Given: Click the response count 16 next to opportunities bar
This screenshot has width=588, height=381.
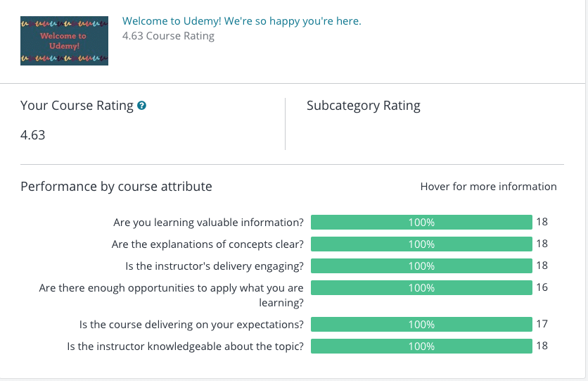Looking at the screenshot, I should point(542,287).
